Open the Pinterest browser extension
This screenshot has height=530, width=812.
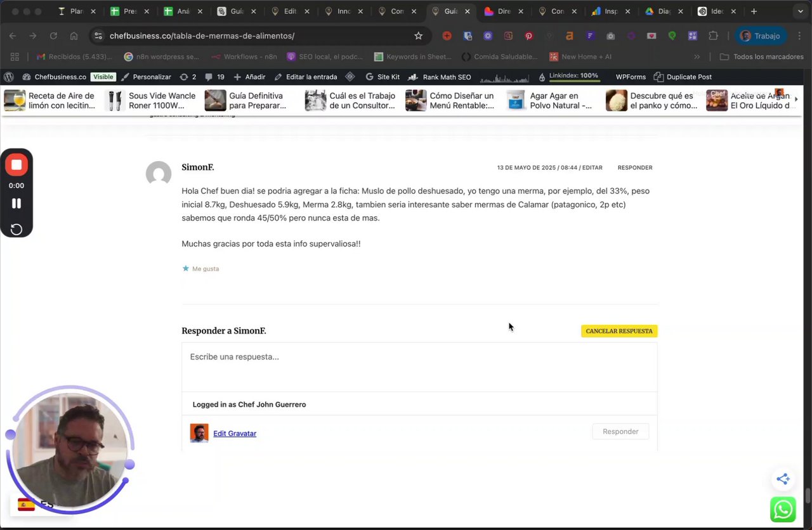(528, 36)
